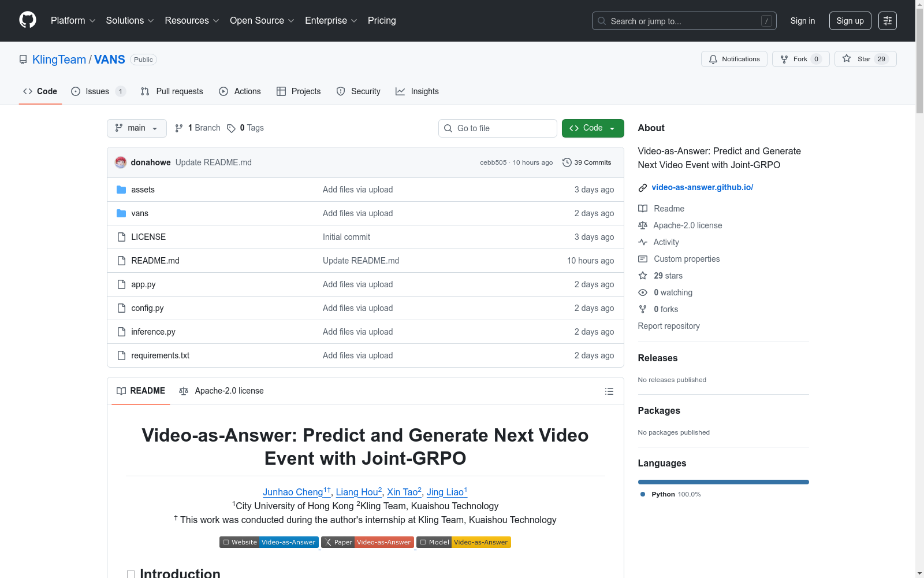The width and height of the screenshot is (924, 578).
Task: Open the green Code dropdown button
Action: [x=593, y=128]
